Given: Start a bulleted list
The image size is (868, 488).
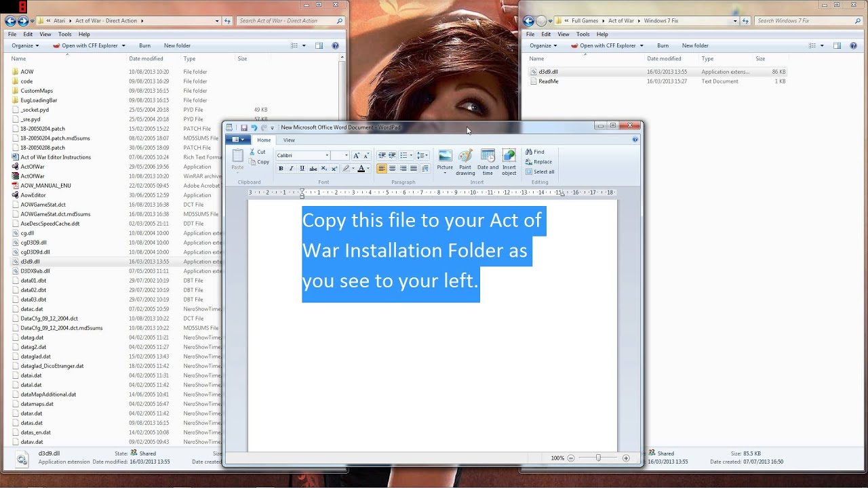Looking at the screenshot, I should point(404,156).
